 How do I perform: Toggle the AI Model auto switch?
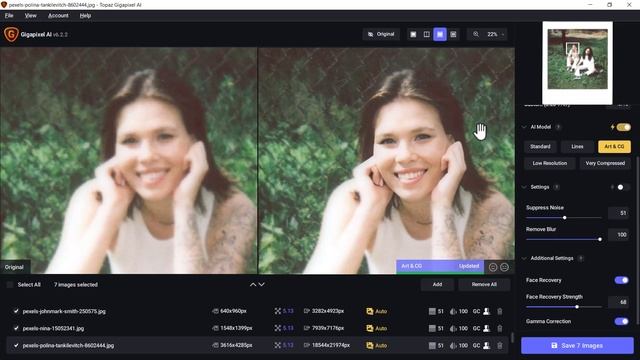pyautogui.click(x=623, y=127)
